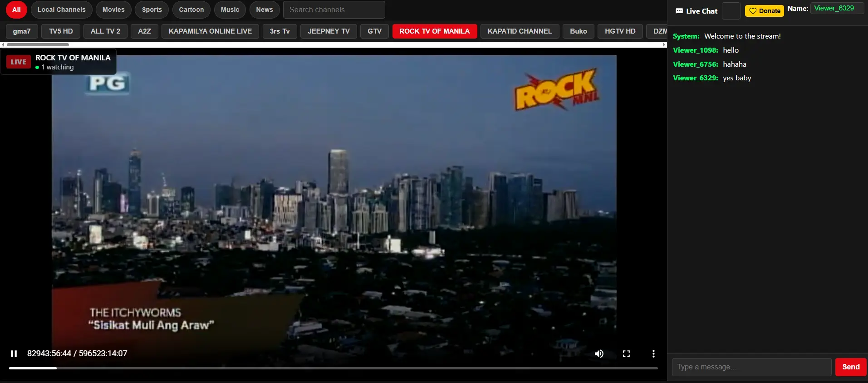This screenshot has height=383, width=868.
Task: Click the Live Chat speech bubble icon
Action: (679, 11)
